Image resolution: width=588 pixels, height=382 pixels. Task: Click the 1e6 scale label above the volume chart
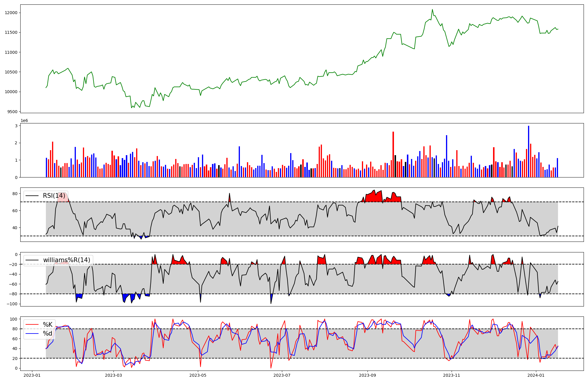[24, 121]
